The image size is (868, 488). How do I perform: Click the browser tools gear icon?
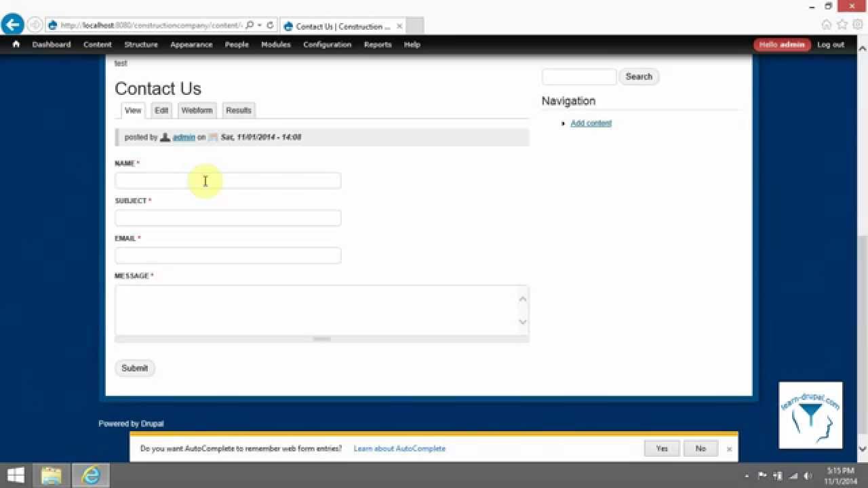click(x=857, y=24)
